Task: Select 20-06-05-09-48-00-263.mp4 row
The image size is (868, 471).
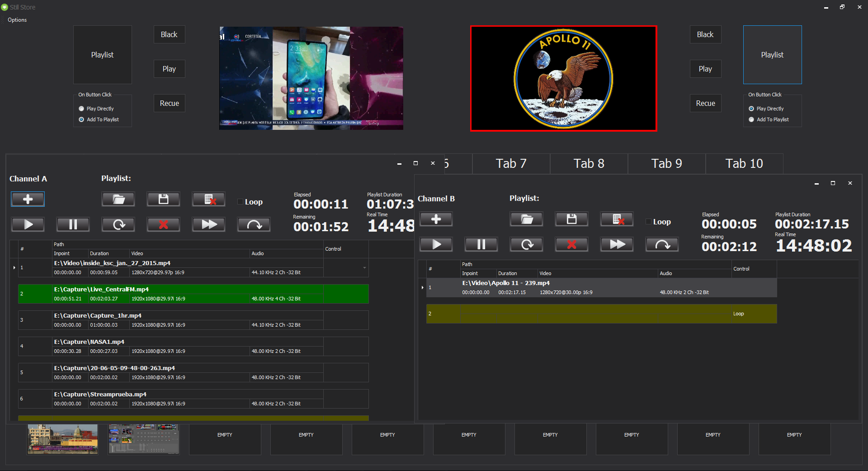Action: (193, 372)
